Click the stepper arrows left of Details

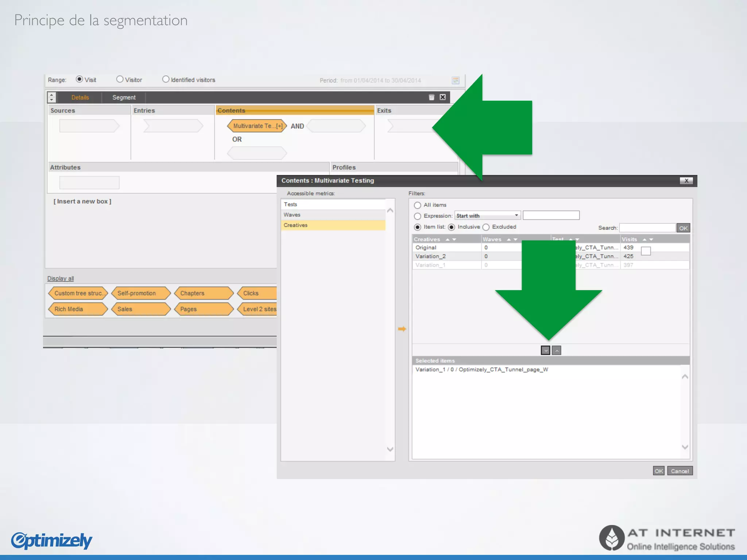coord(51,97)
